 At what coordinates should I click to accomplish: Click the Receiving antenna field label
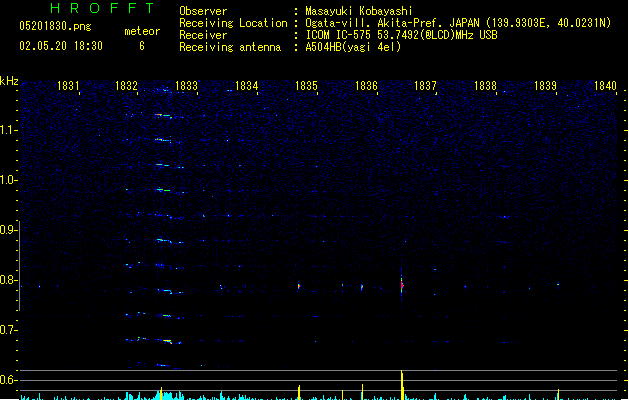[x=230, y=47]
